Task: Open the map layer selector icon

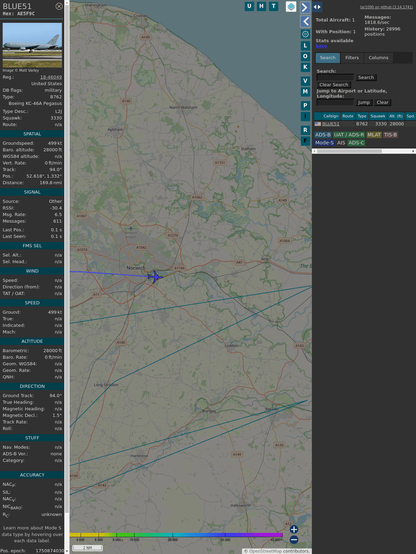Action: (291, 6)
